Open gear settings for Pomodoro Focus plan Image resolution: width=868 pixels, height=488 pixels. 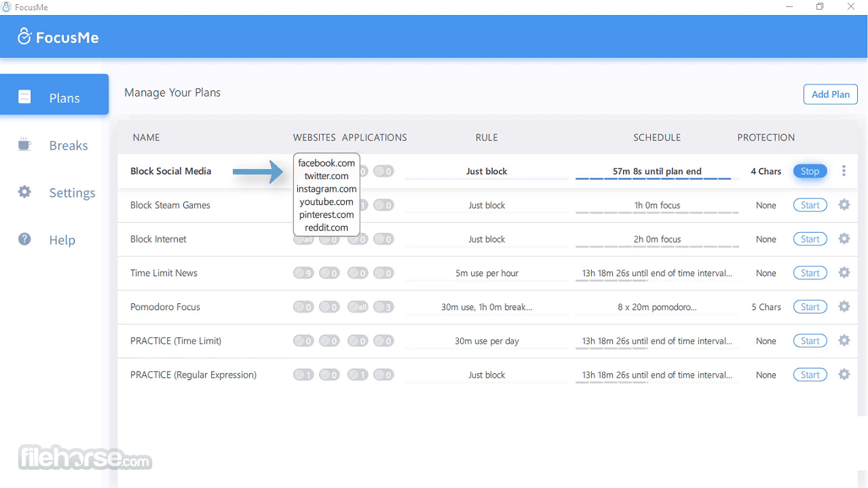(x=844, y=306)
